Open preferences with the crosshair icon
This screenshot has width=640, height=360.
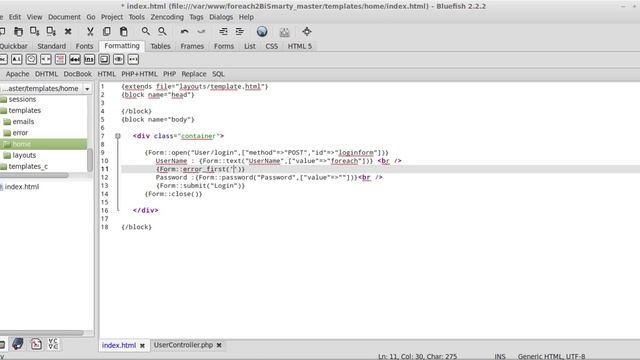pos(307,31)
